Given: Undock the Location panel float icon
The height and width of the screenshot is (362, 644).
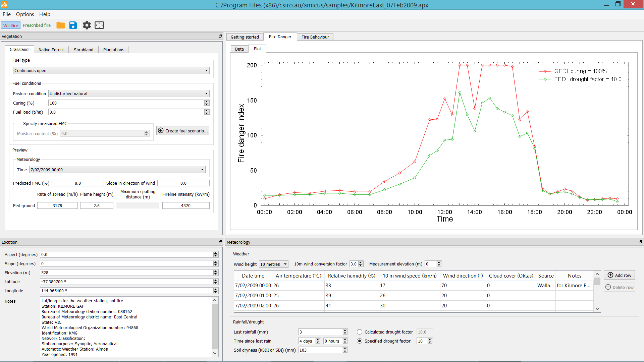Looking at the screenshot, I should [x=220, y=242].
